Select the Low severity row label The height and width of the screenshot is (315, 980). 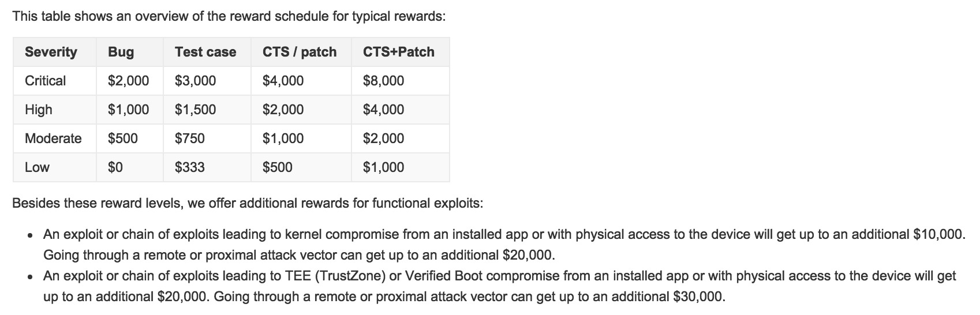(37, 167)
